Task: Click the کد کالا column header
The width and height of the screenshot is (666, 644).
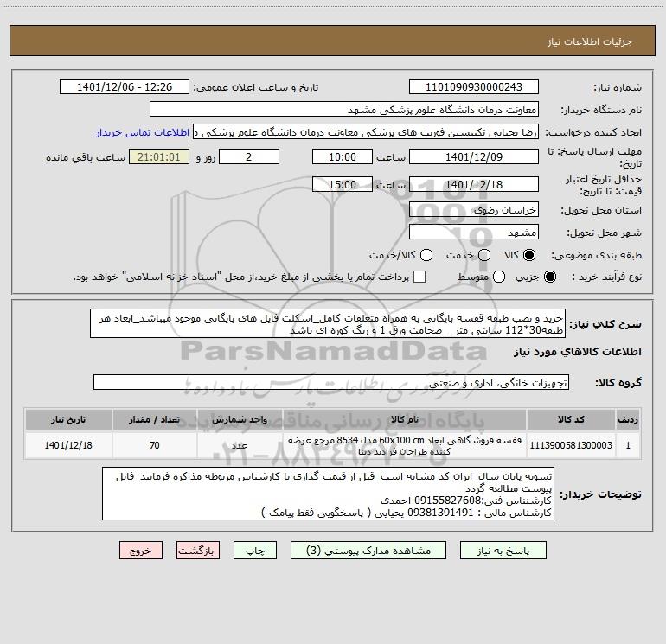Action: coord(571,419)
